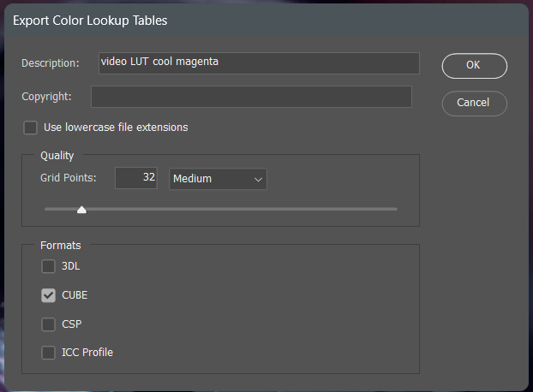Click the Grid Points: label
Screen dimensions: 533x392
point(69,178)
